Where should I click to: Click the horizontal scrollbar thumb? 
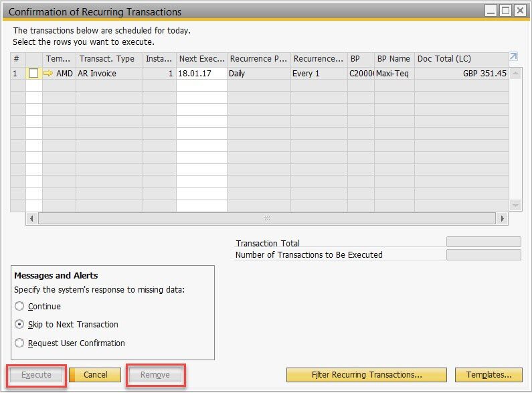pos(267,219)
